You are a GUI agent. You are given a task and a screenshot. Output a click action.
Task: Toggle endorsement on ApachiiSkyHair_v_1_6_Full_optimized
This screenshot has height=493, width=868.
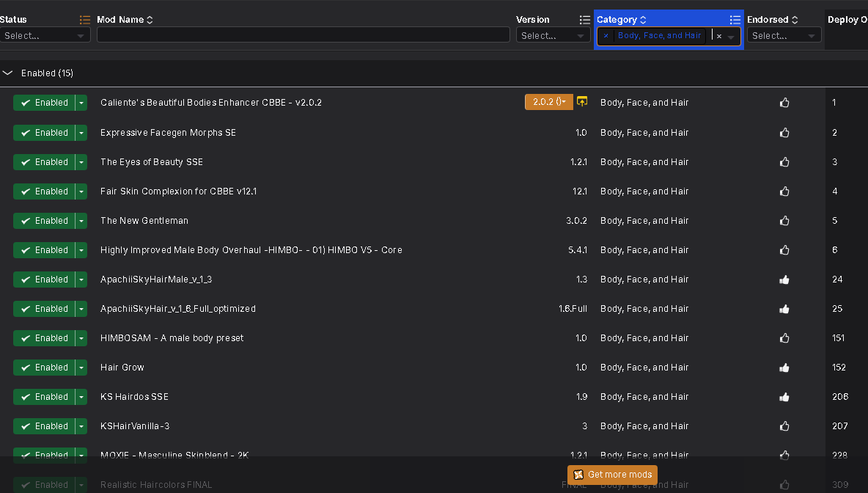pos(784,309)
